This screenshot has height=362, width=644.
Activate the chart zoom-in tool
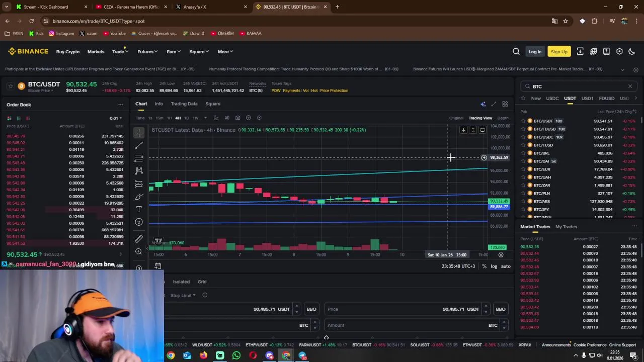[x=139, y=251]
